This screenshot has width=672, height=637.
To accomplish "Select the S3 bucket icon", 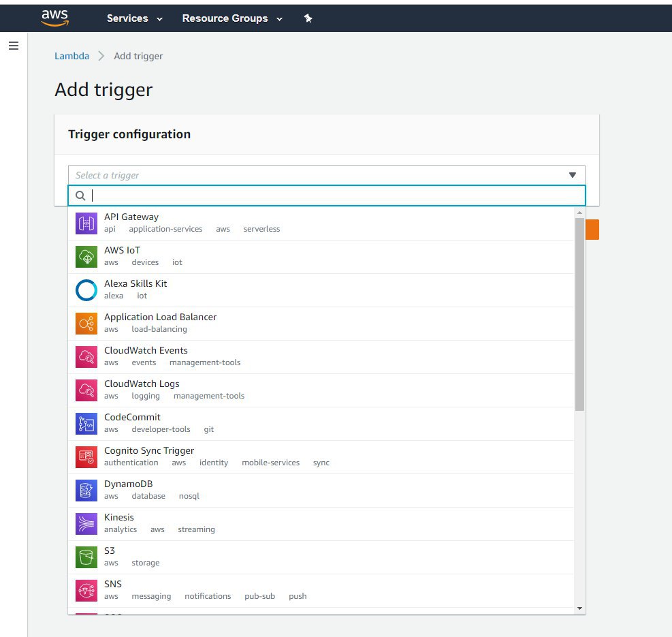I will coord(86,557).
